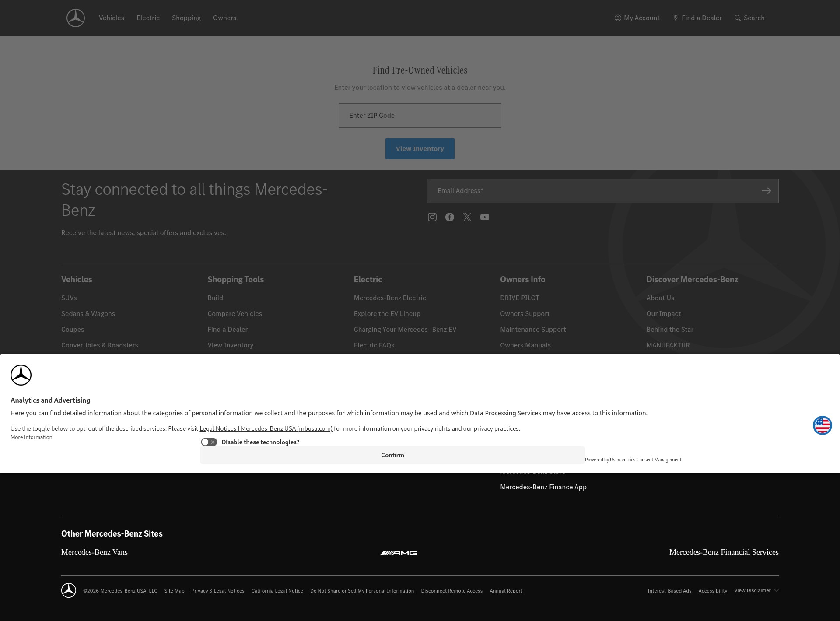Open More Information in consent banner
This screenshot has height=621, width=840.
(x=31, y=437)
